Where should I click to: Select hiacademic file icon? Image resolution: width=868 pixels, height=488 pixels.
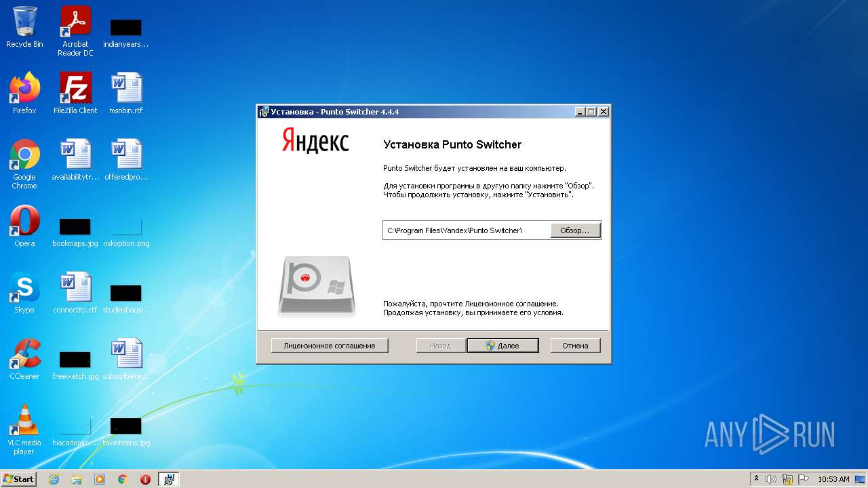coord(75,431)
